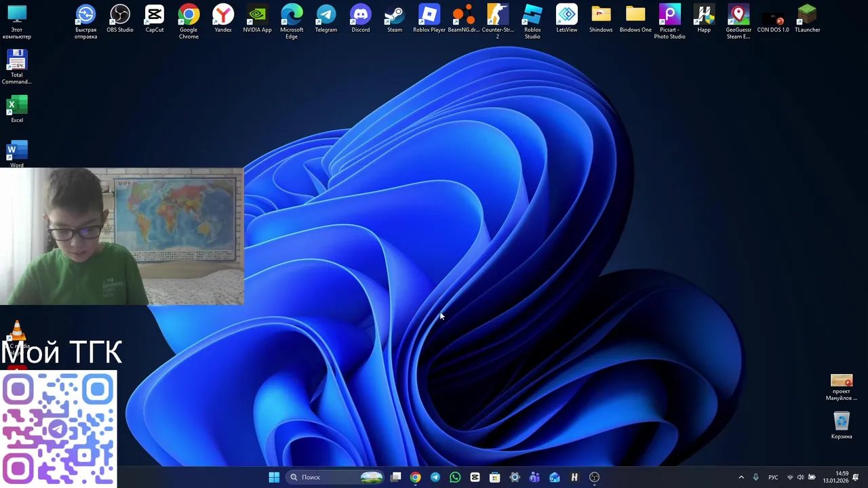Launch Microsoft Edge desktop shortcut
This screenshot has width=868, height=488.
coord(292,22)
